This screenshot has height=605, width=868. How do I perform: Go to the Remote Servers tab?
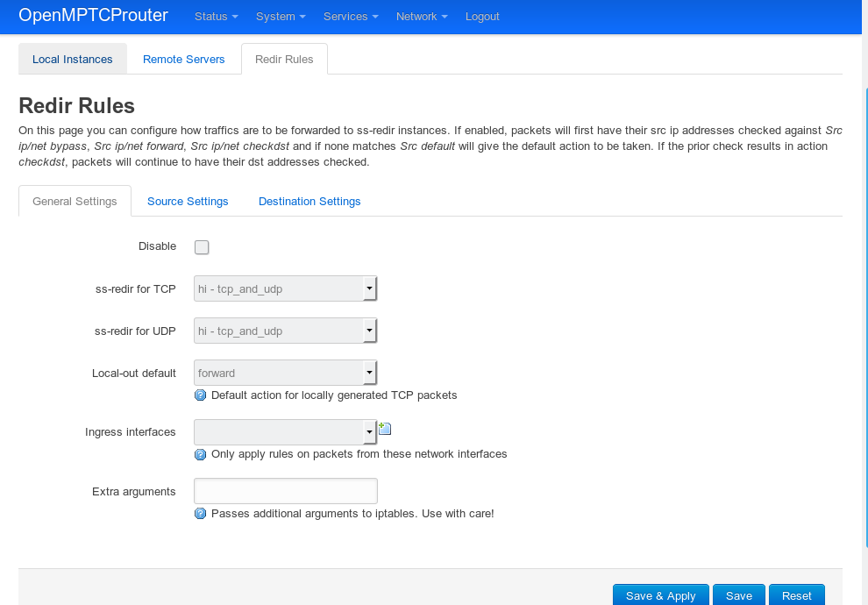(x=183, y=59)
